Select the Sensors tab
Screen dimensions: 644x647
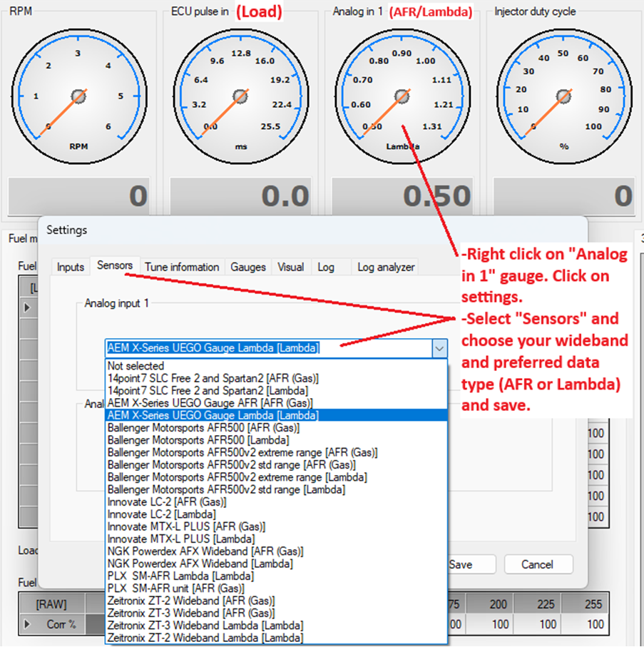pyautogui.click(x=115, y=266)
